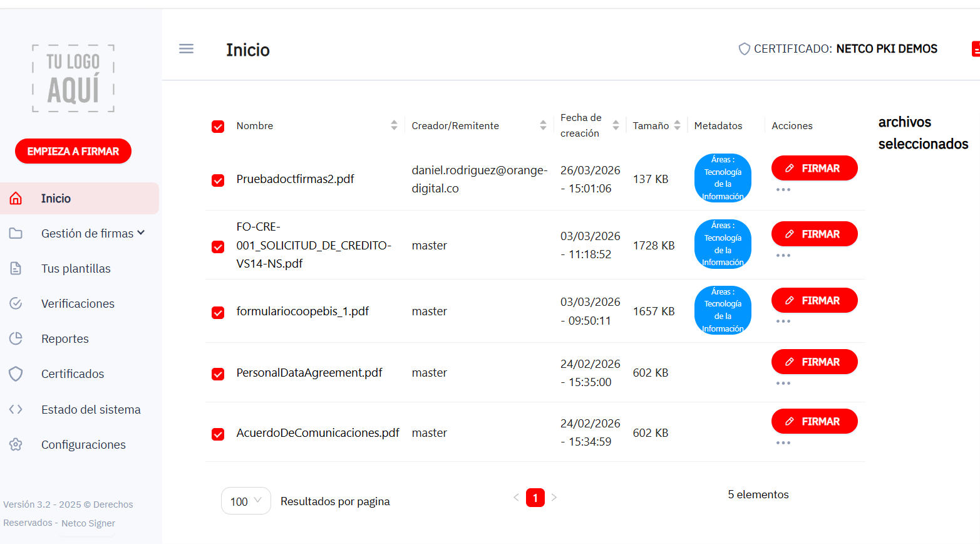Click the TU LOGO AQUÍ placeholder logo

pos(73,78)
